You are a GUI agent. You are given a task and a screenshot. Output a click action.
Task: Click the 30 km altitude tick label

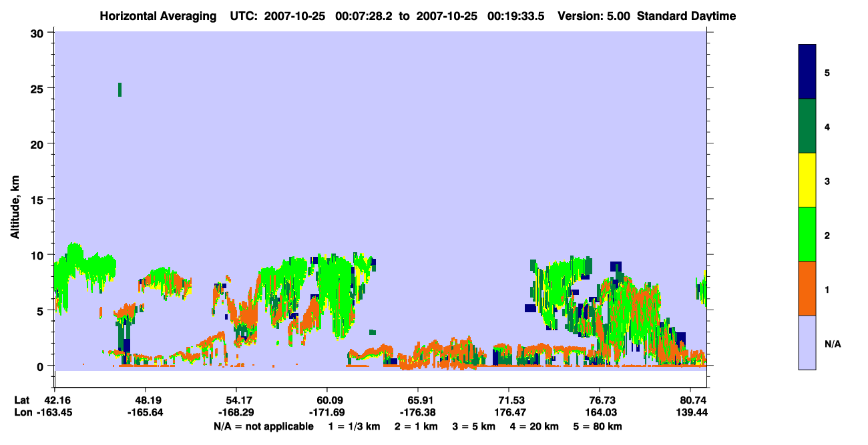click(37, 32)
